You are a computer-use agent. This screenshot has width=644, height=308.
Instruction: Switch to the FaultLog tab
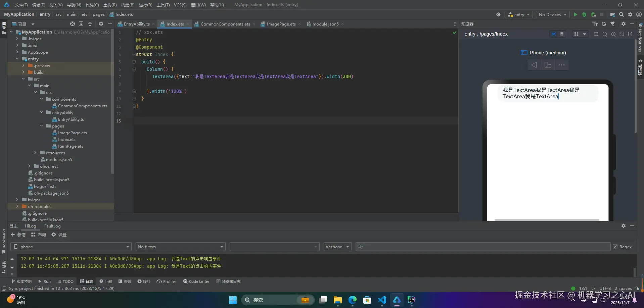(52, 226)
